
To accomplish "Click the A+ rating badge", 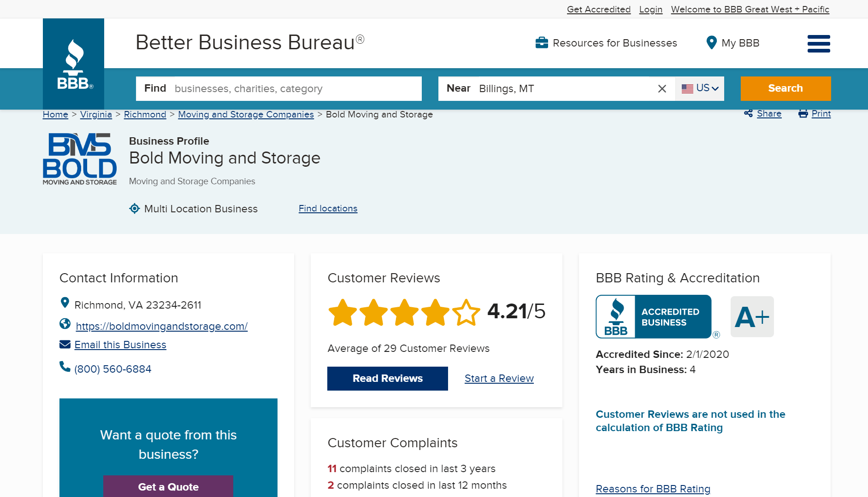I will point(752,317).
